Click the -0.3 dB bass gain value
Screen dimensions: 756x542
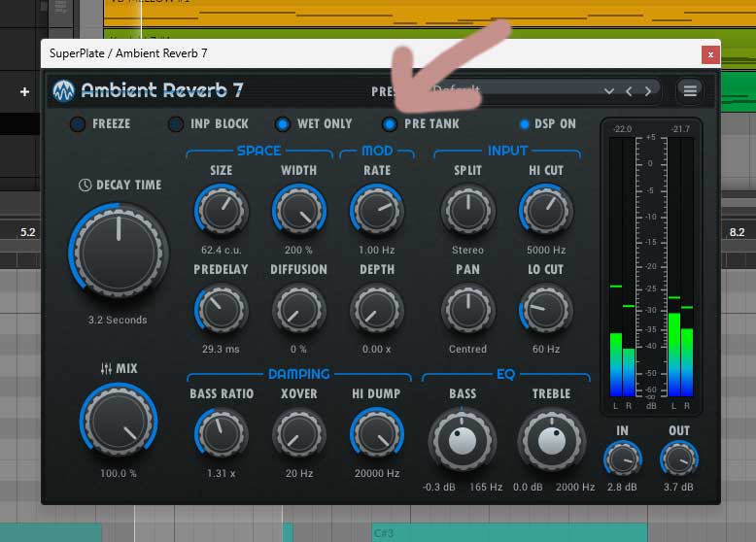439,487
